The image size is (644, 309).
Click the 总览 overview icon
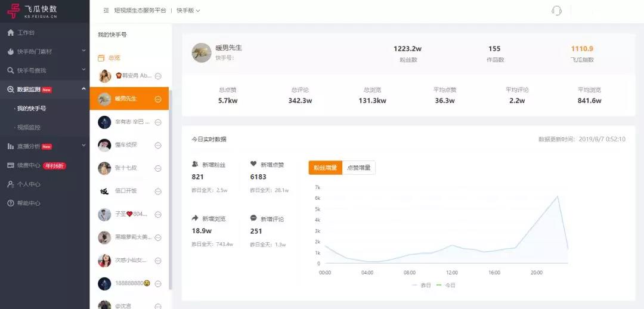click(101, 58)
